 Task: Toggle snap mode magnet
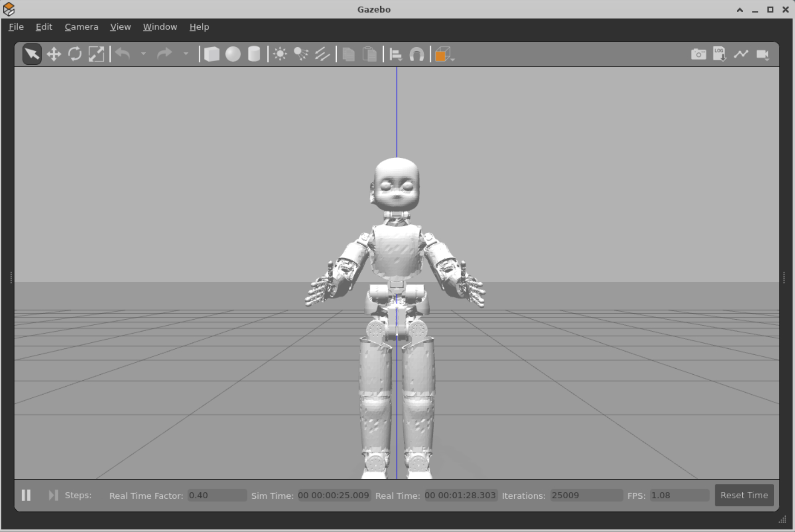(417, 54)
